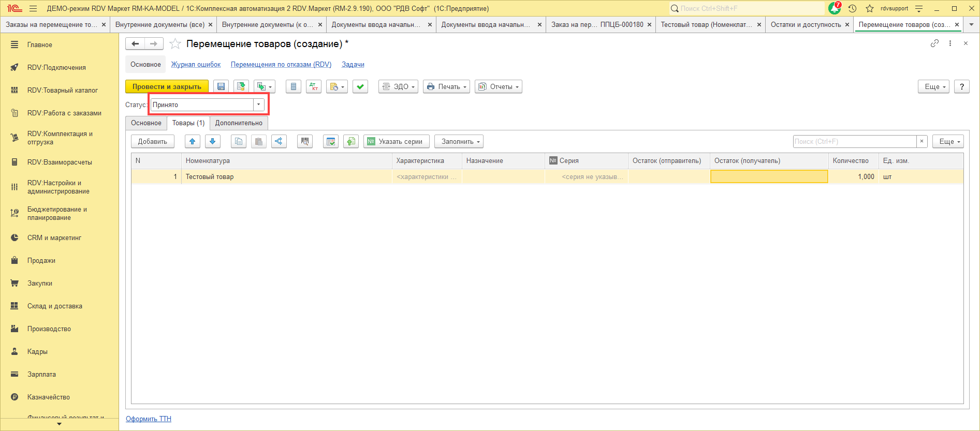Open the hamburger main menu

[33, 8]
